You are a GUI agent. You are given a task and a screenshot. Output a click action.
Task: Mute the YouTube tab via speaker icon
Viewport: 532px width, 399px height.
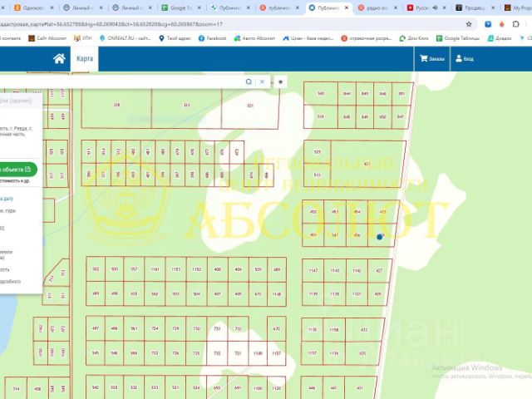tap(435, 7)
